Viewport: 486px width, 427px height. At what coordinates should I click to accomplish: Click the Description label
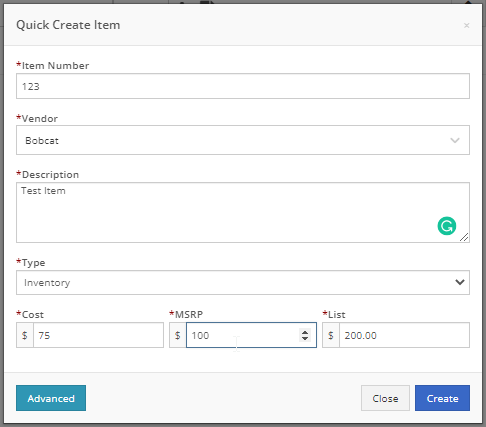(48, 175)
